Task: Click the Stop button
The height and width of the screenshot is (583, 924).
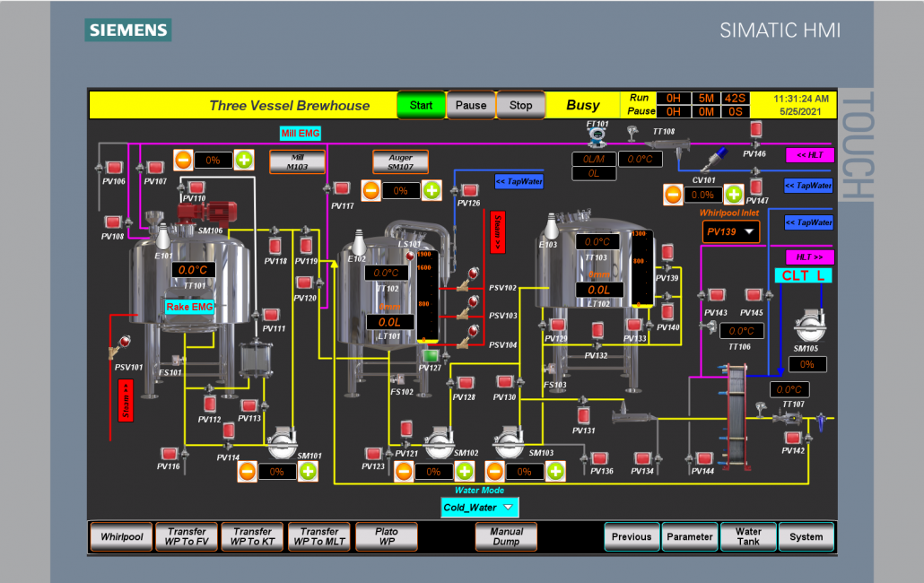Action: coord(521,106)
